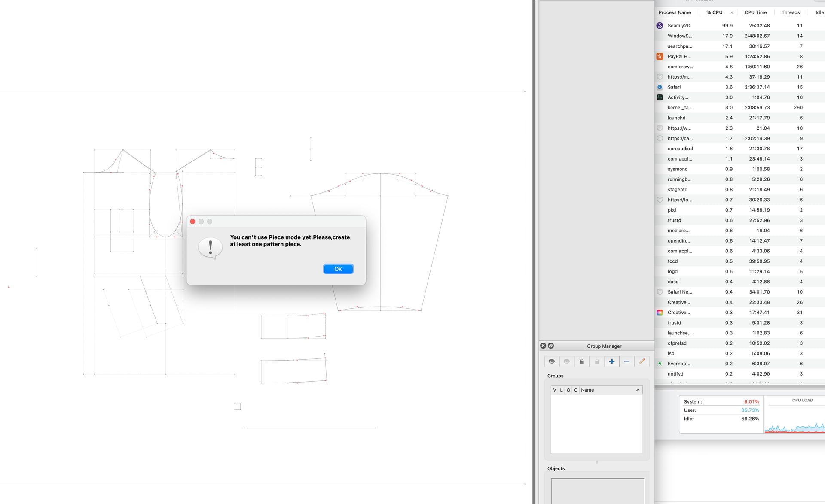Select the Seamly2D process row
The height and width of the screenshot is (504, 825).
(739, 26)
